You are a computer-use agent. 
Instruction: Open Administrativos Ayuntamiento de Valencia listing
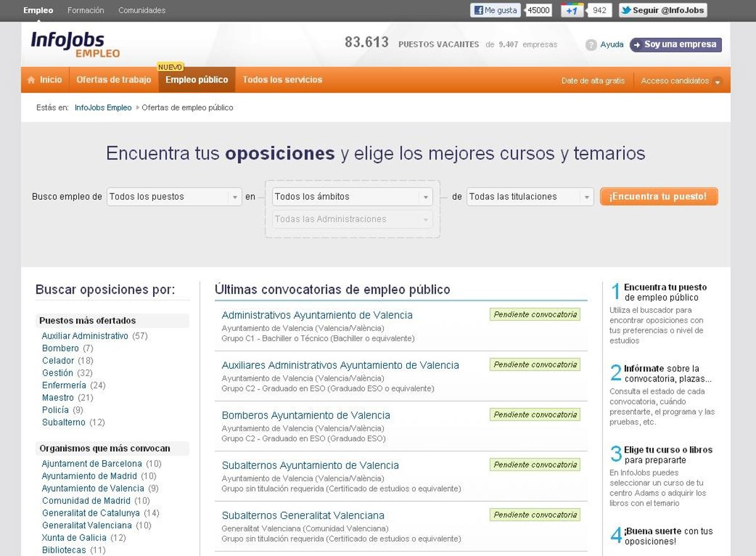[317, 315]
